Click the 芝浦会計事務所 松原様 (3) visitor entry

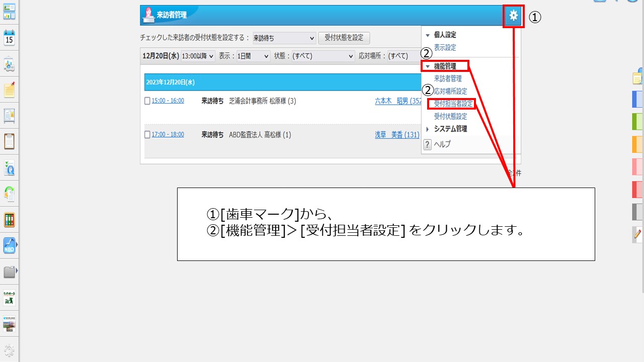262,101
